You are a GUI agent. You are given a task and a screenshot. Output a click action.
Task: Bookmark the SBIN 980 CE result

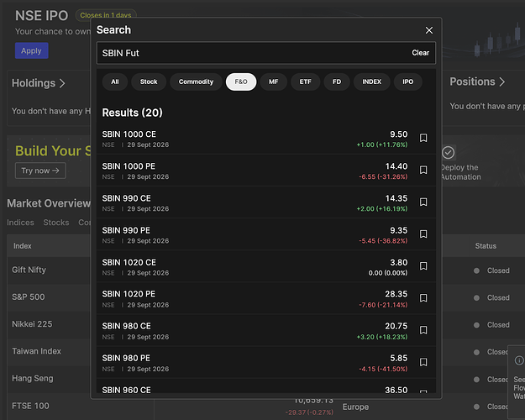pyautogui.click(x=423, y=330)
